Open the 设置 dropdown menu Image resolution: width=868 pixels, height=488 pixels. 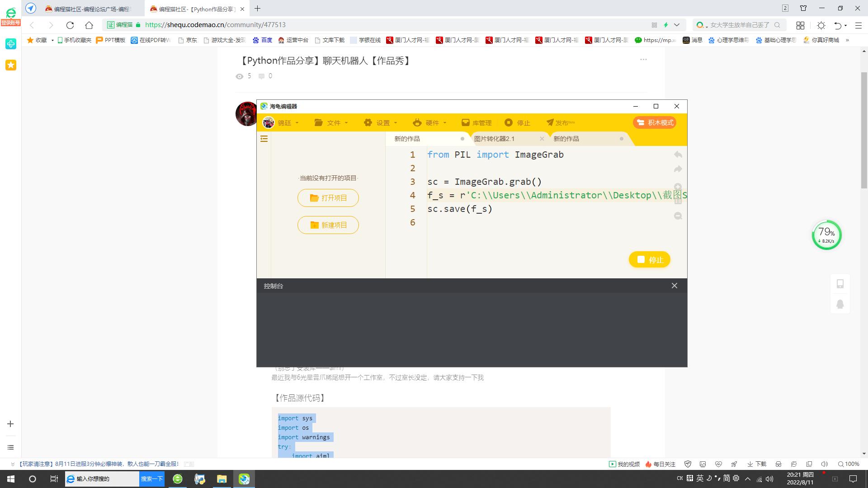click(381, 122)
